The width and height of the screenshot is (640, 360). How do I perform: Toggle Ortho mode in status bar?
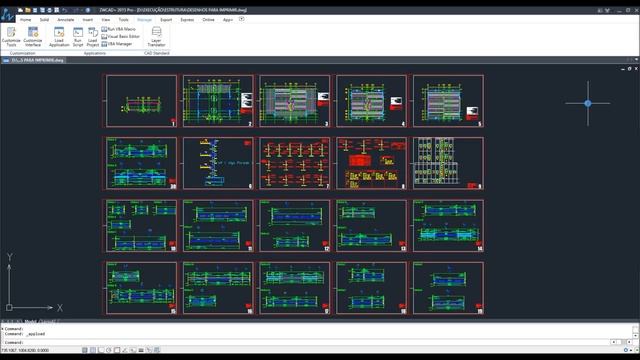click(x=101, y=350)
